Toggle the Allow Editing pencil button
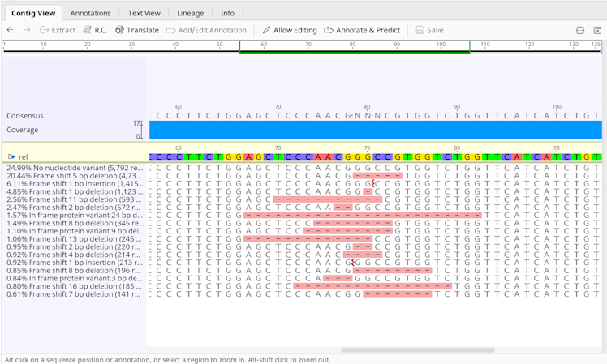Image resolution: width=607 pixels, height=364 pixels. coord(266,30)
